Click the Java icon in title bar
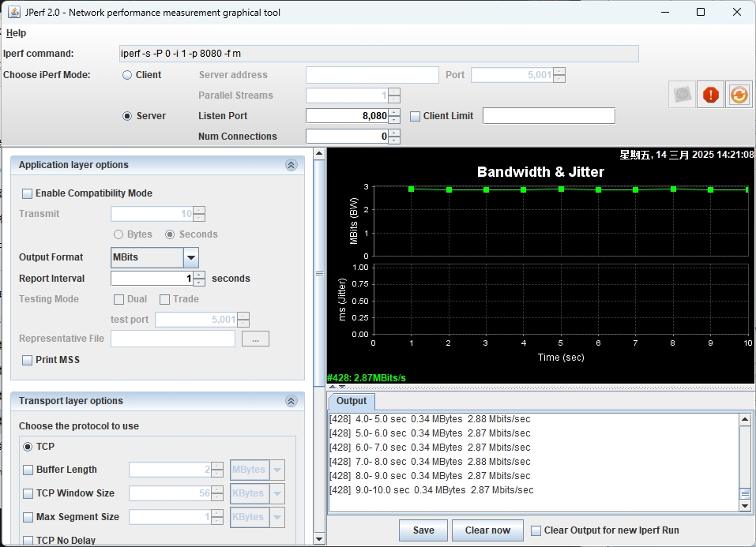The image size is (756, 547). click(x=14, y=12)
